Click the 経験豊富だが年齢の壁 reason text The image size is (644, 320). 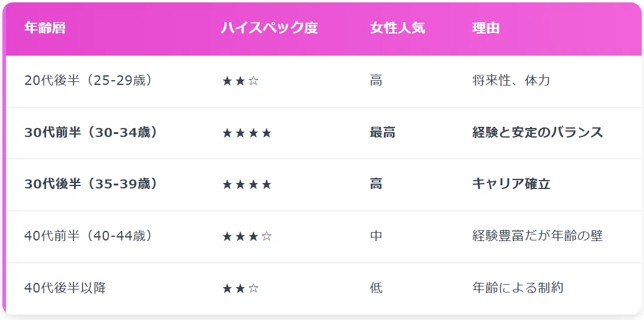coord(538,236)
